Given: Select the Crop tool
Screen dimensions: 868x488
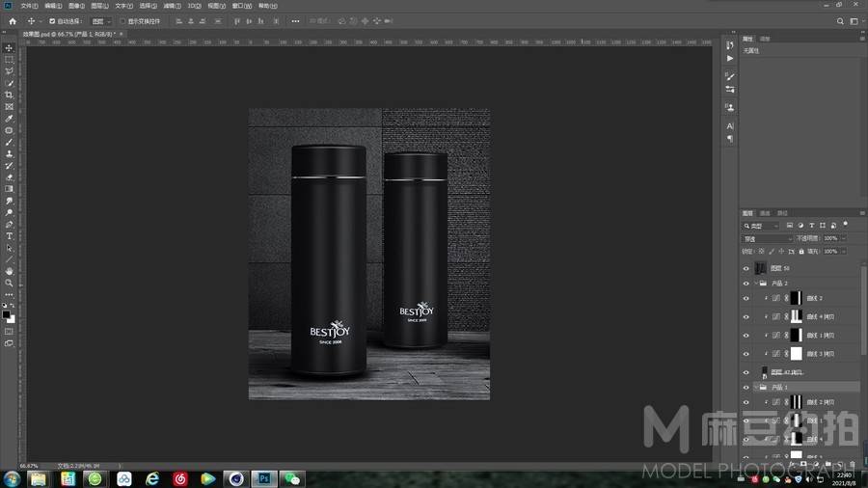Looking at the screenshot, I should point(9,95).
